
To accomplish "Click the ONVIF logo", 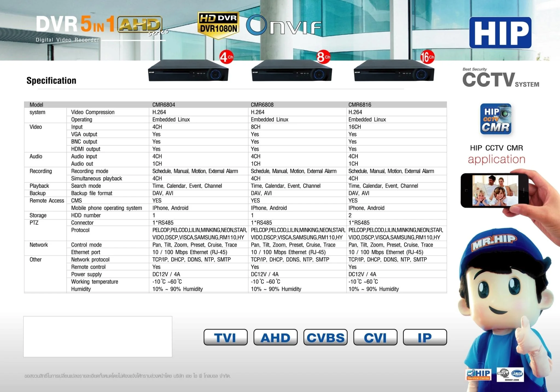I will pos(284,25).
